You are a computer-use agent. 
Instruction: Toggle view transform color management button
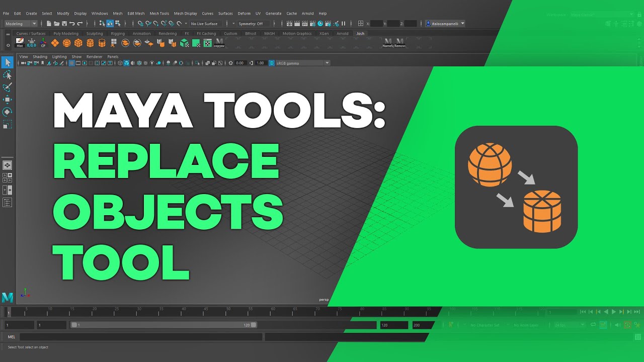(272, 63)
